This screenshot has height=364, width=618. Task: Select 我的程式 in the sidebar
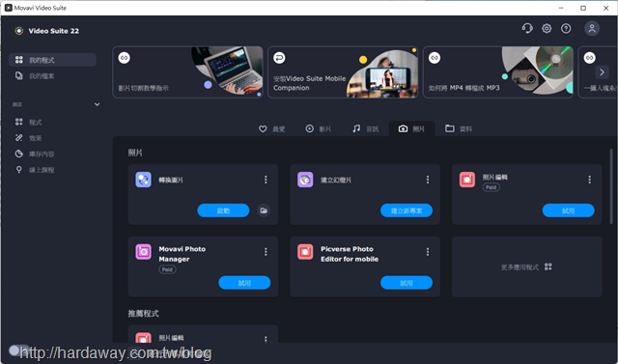tap(52, 60)
